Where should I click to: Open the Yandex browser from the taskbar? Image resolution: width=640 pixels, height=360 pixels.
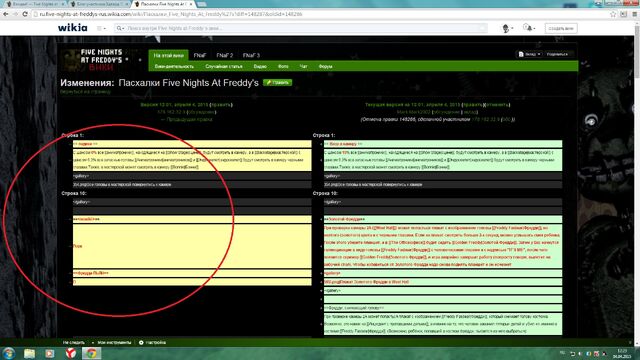pos(71,353)
